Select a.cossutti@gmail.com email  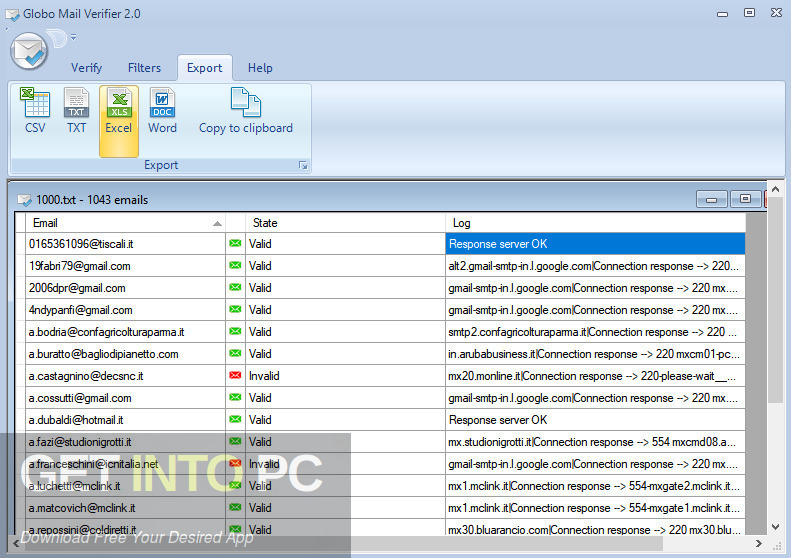(x=80, y=398)
